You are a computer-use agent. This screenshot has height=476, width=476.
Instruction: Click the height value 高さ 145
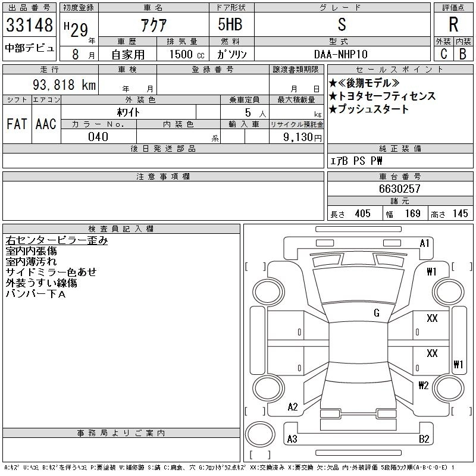point(449,214)
